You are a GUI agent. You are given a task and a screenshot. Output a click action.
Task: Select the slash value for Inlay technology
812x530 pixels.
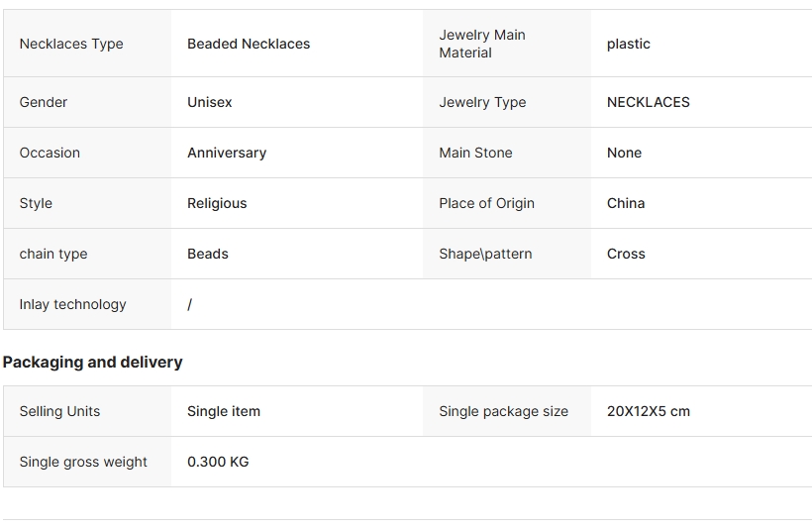coord(189,305)
